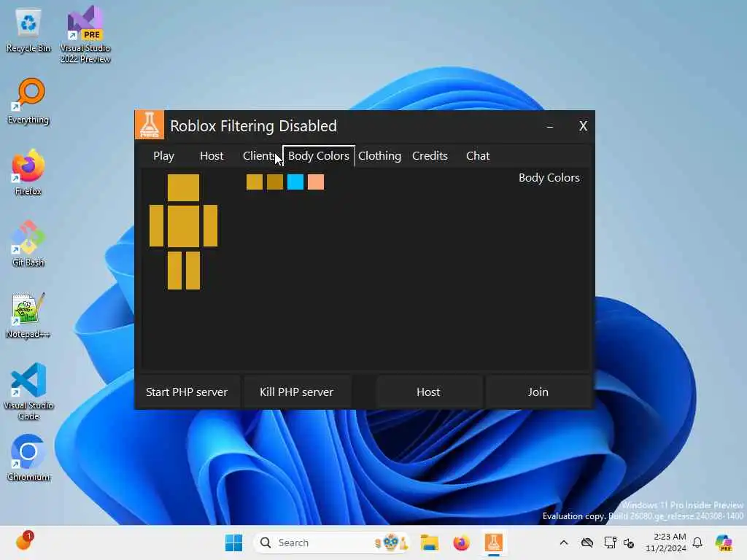Screen dimensions: 747x560
Task: Open the Clients tab
Action: click(260, 156)
